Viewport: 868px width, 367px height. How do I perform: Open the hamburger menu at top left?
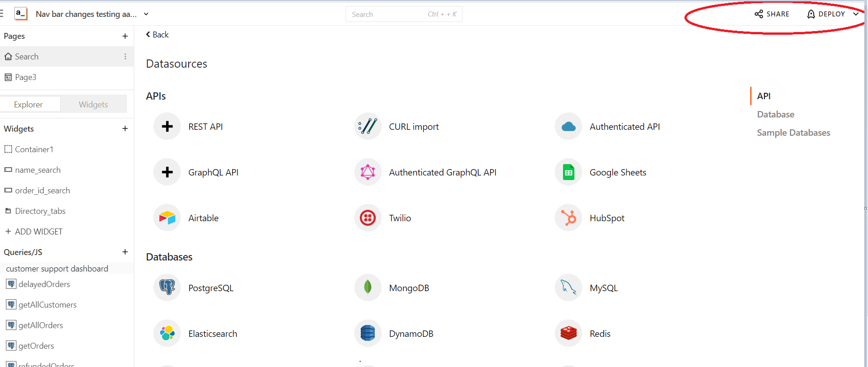click(x=2, y=14)
